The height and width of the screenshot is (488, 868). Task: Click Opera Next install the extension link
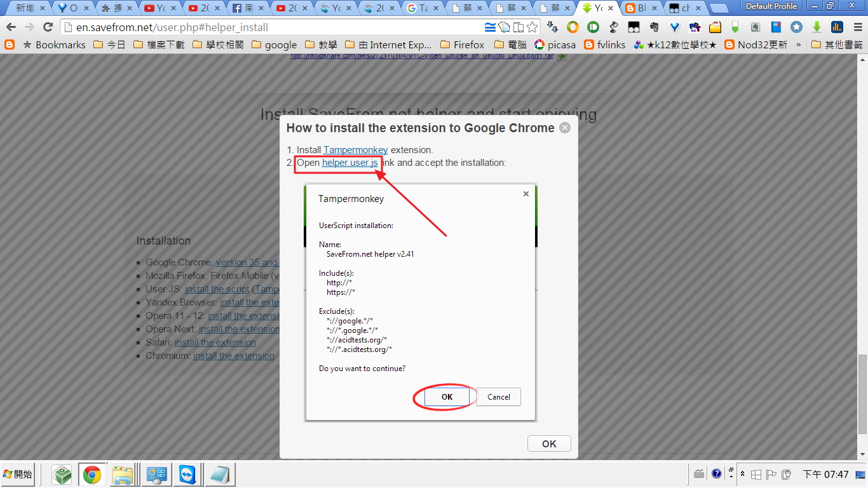pyautogui.click(x=239, y=329)
